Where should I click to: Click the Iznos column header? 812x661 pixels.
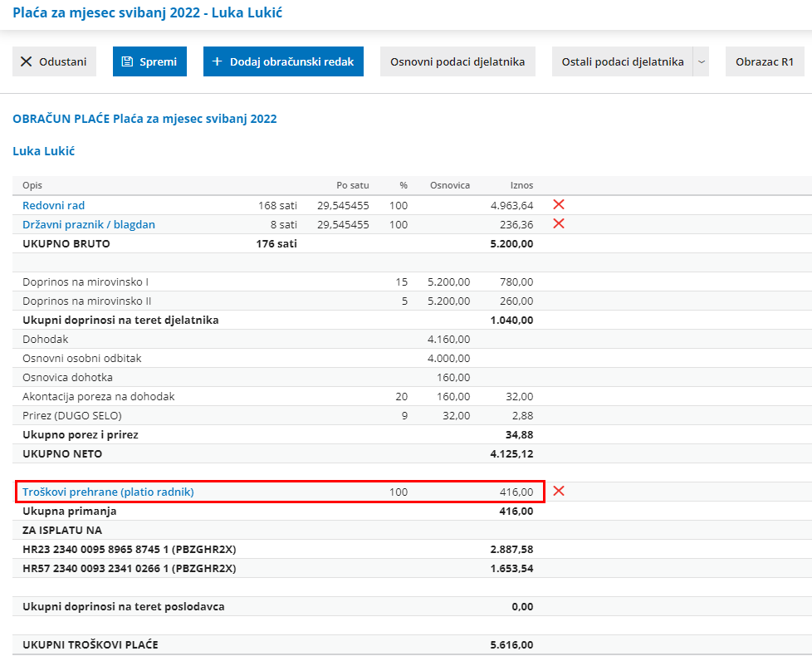521,185
